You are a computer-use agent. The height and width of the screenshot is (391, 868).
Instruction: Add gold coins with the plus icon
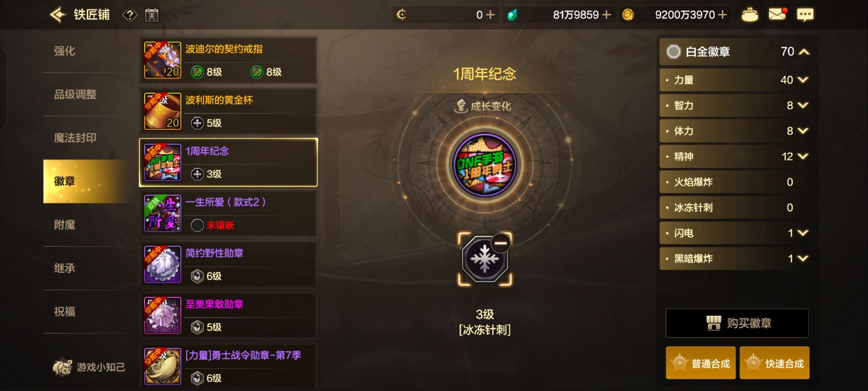722,15
